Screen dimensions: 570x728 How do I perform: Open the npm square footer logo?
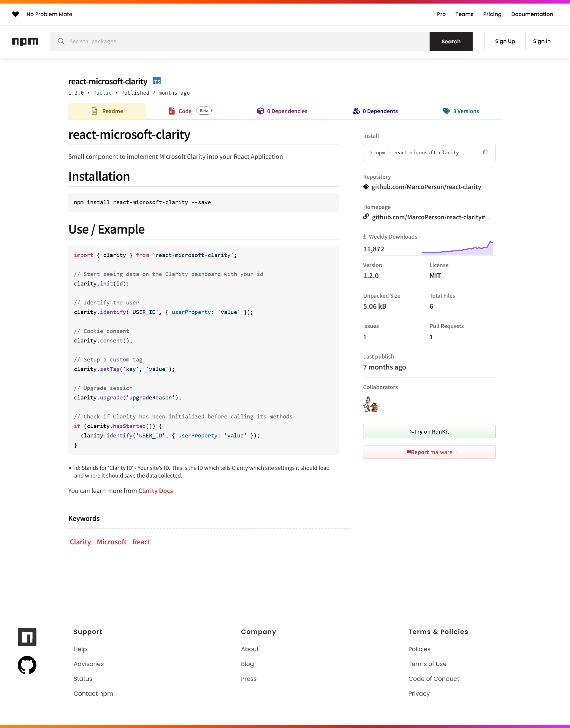click(x=27, y=637)
